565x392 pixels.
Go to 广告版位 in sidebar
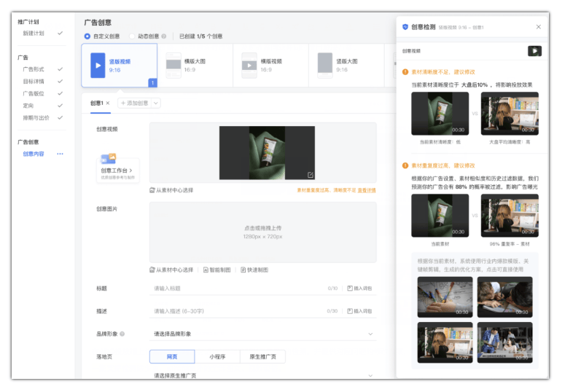click(x=34, y=94)
